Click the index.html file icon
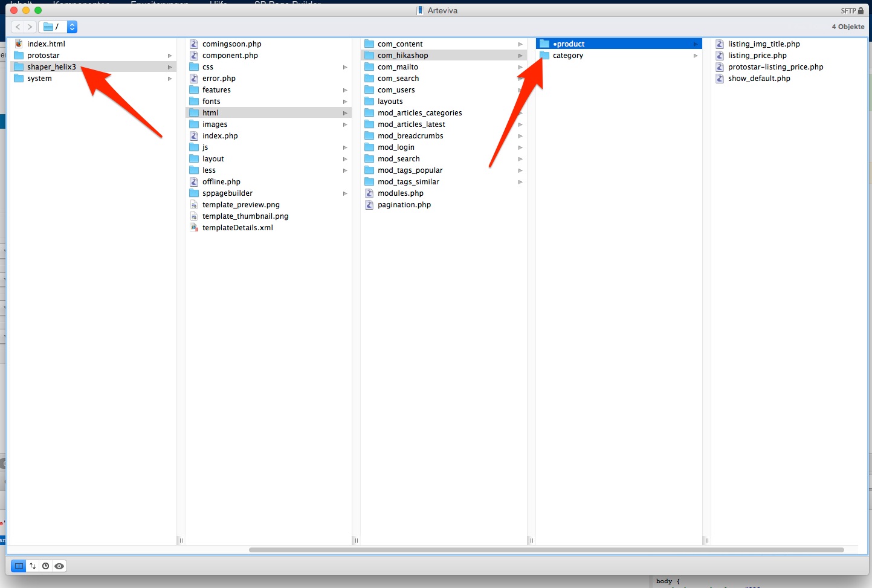Image resolution: width=872 pixels, height=588 pixels. click(19, 44)
